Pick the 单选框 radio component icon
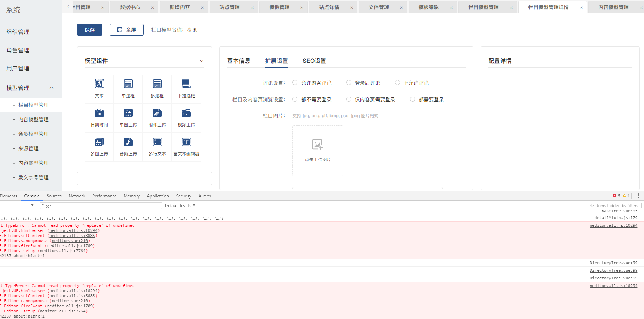644x319 pixels. [x=128, y=84]
